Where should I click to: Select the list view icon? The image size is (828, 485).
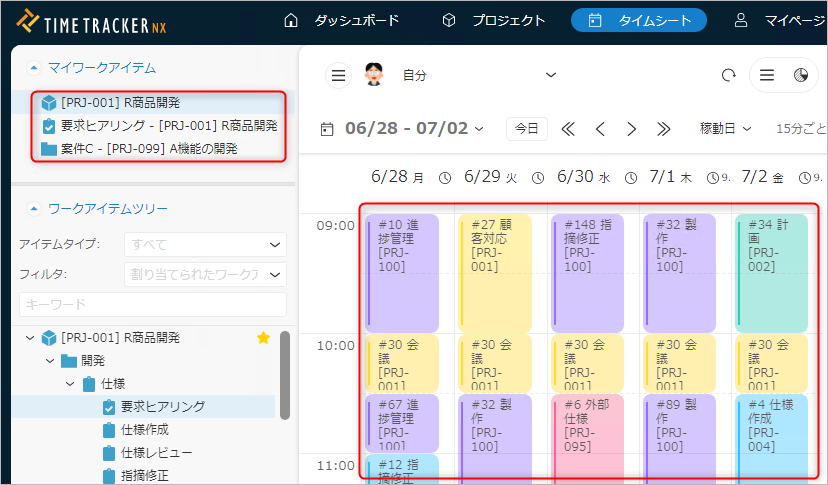(767, 75)
